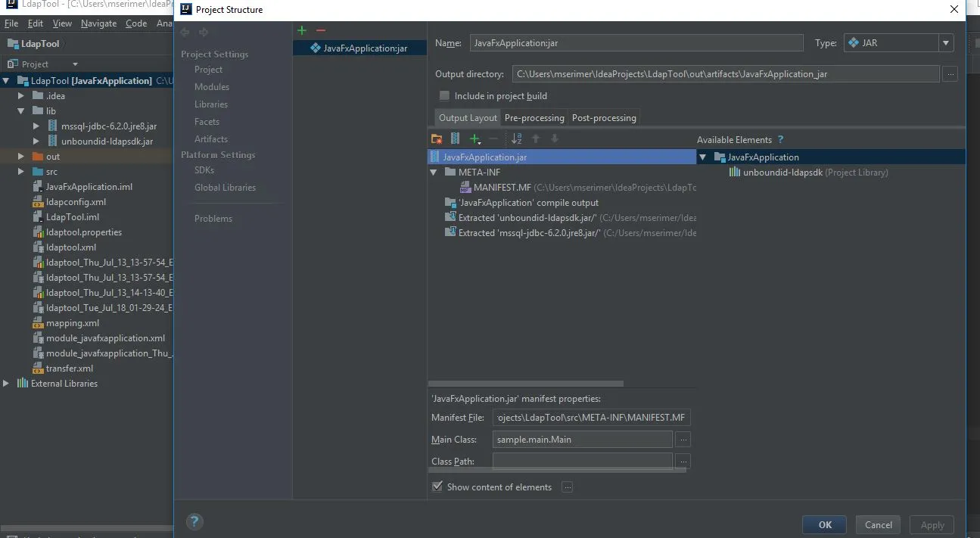
Task: Click the green Add Copy Of icon
Action: click(475, 138)
